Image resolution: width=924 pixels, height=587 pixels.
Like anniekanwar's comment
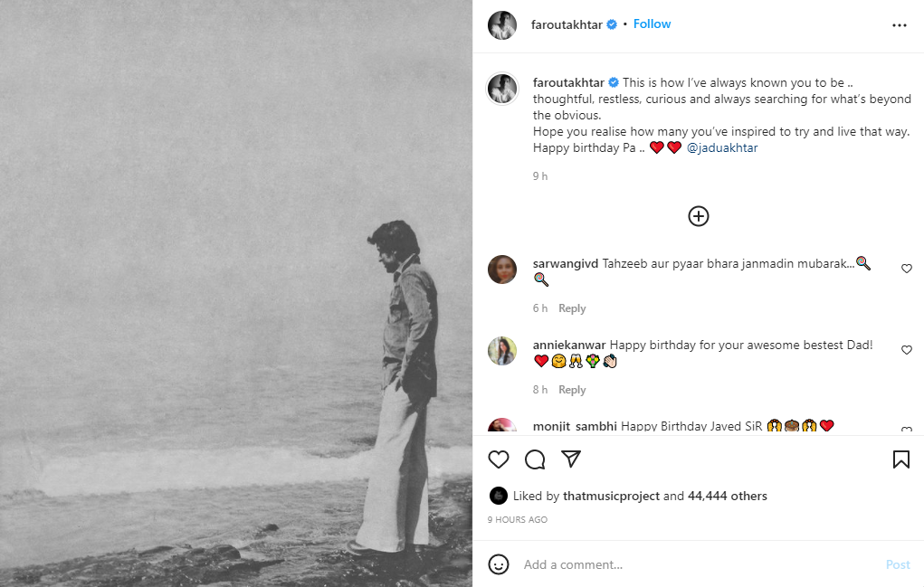(907, 350)
